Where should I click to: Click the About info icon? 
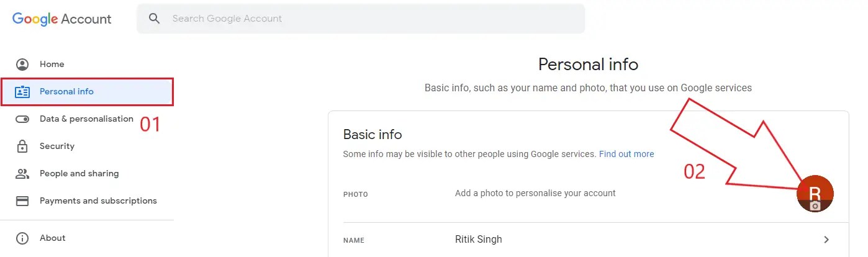[22, 238]
